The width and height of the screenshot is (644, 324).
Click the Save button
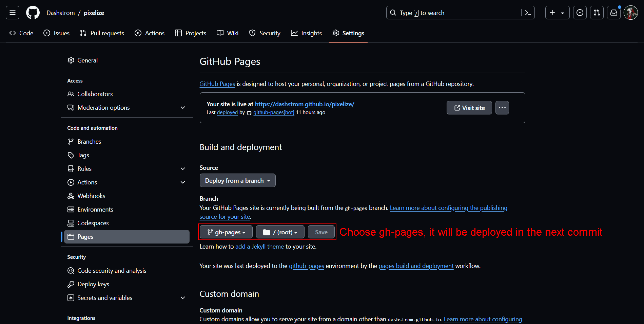[x=321, y=232]
